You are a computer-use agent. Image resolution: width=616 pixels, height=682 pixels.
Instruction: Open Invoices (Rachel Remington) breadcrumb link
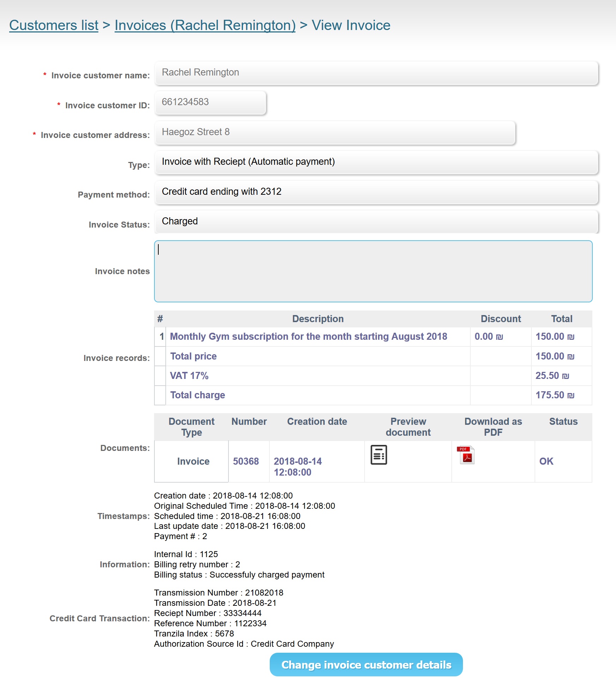(x=205, y=25)
